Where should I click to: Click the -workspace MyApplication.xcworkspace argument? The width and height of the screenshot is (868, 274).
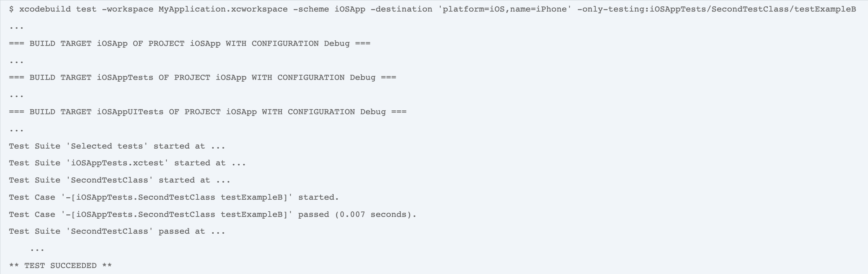[195, 9]
